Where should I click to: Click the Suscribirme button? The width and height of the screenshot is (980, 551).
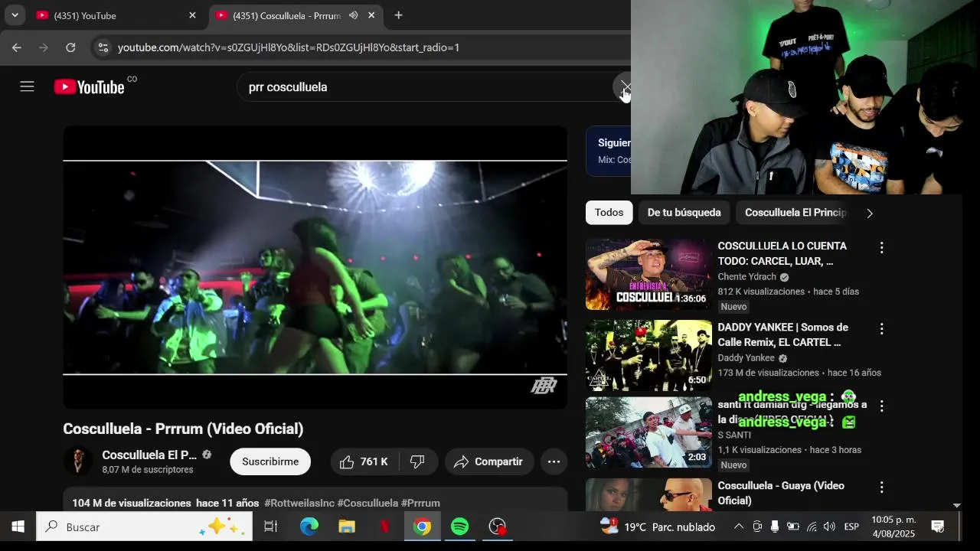pyautogui.click(x=270, y=461)
